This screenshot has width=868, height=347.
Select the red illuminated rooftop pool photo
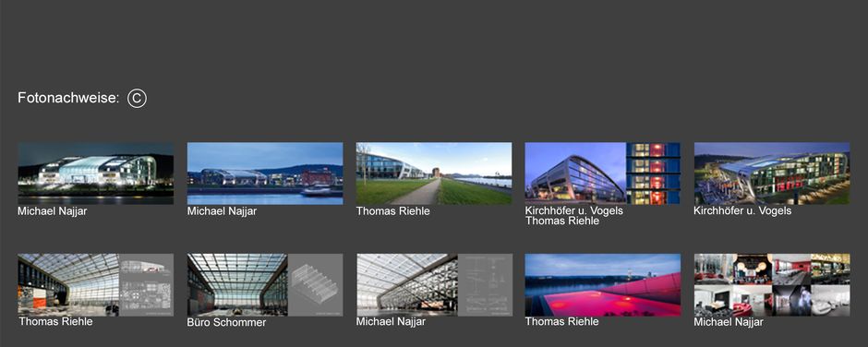pyautogui.click(x=602, y=285)
